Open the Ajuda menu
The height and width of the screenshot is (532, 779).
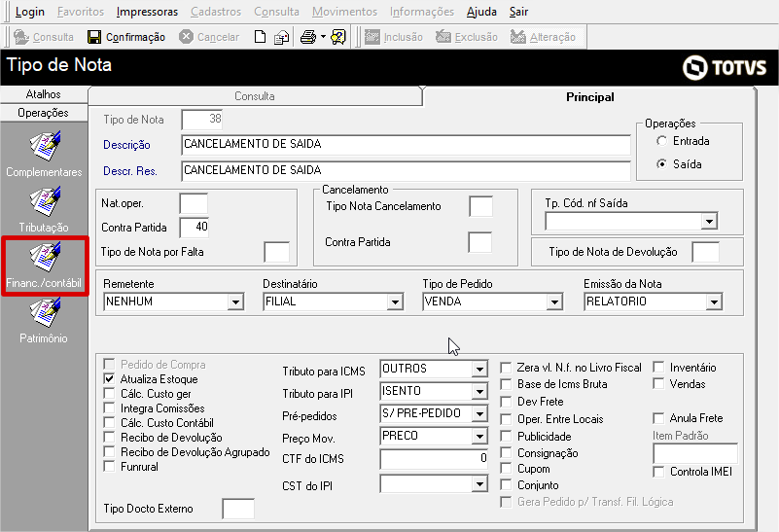[x=481, y=12]
